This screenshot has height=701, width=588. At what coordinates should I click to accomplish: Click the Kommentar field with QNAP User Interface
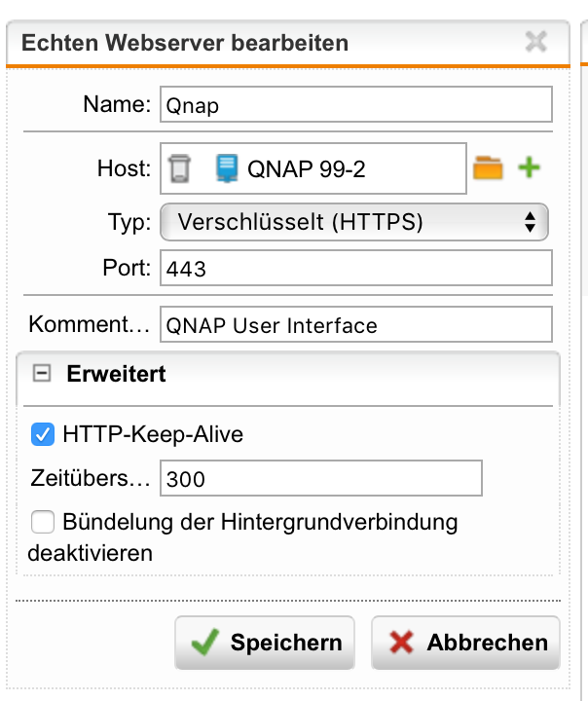click(355, 325)
